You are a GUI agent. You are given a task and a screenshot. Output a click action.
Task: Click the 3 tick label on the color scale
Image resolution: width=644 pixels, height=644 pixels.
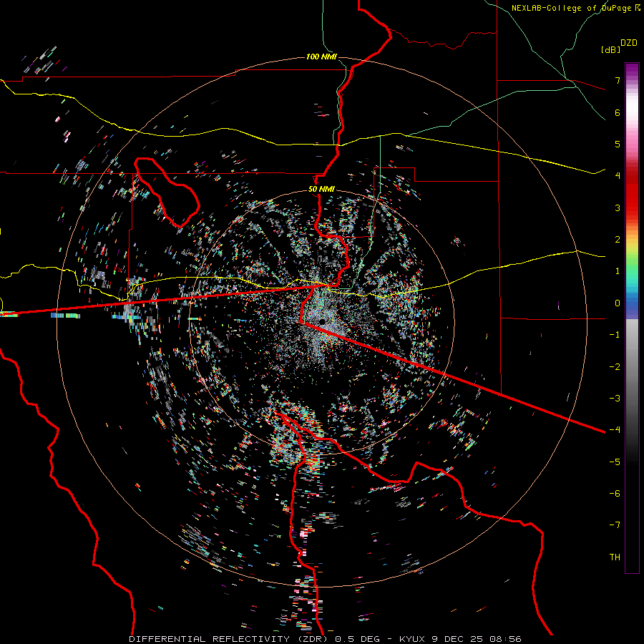tap(618, 208)
